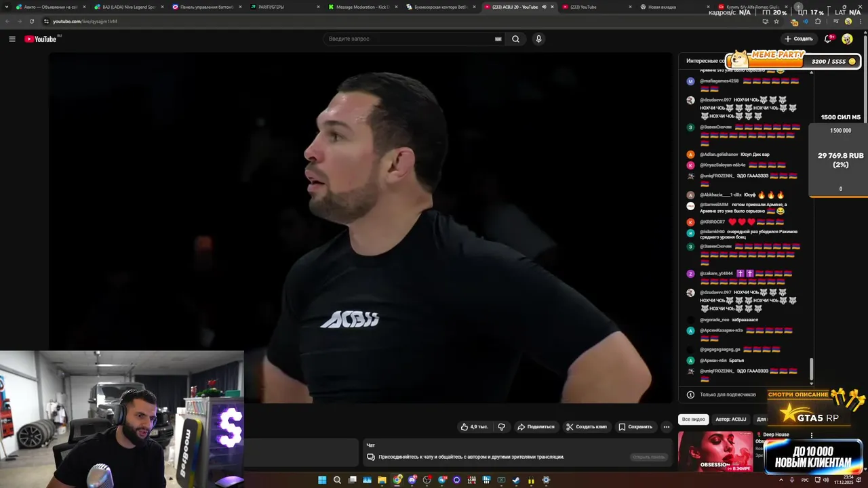The height and width of the screenshot is (488, 868).
Task: Open YouTube notifications bell
Action: (828, 39)
